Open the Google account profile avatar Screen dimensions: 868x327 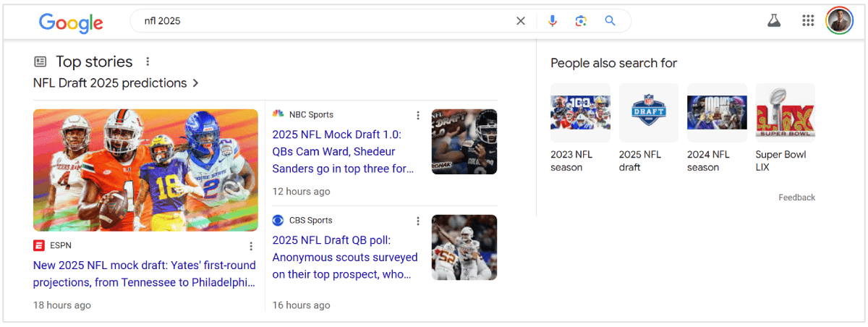tap(840, 21)
